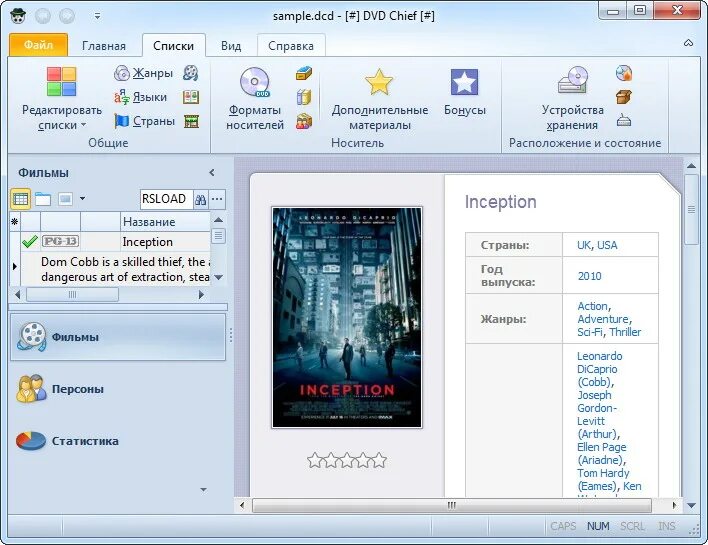Open the Статистика navigation section
Viewport: 708px width, 545px height.
point(118,441)
